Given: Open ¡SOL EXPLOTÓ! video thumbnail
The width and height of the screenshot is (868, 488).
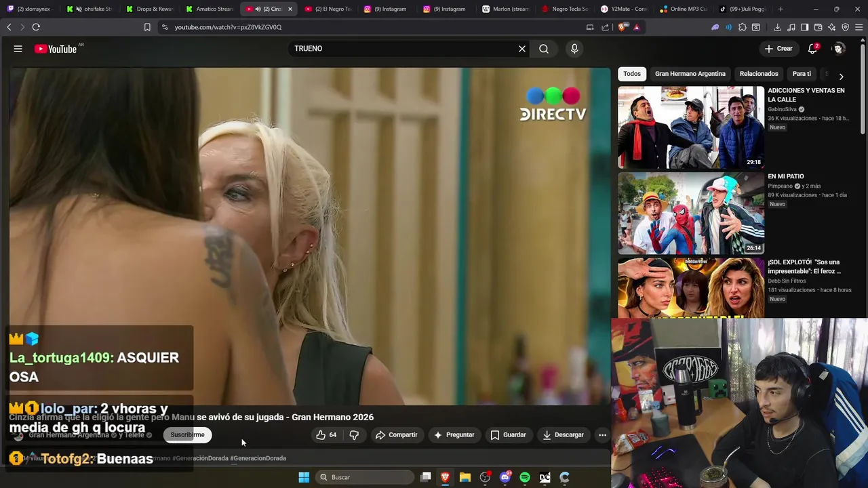Looking at the screenshot, I should [691, 288].
